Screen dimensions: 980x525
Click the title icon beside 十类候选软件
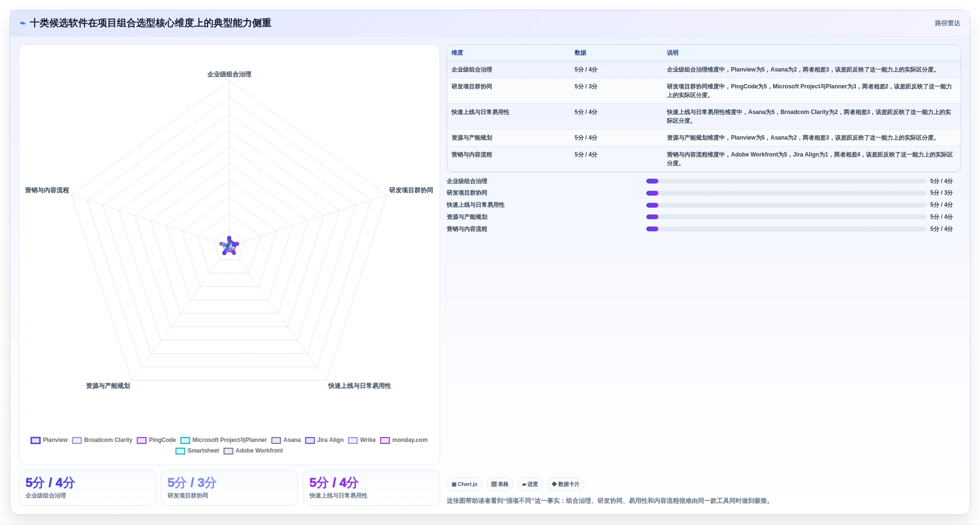coord(23,23)
